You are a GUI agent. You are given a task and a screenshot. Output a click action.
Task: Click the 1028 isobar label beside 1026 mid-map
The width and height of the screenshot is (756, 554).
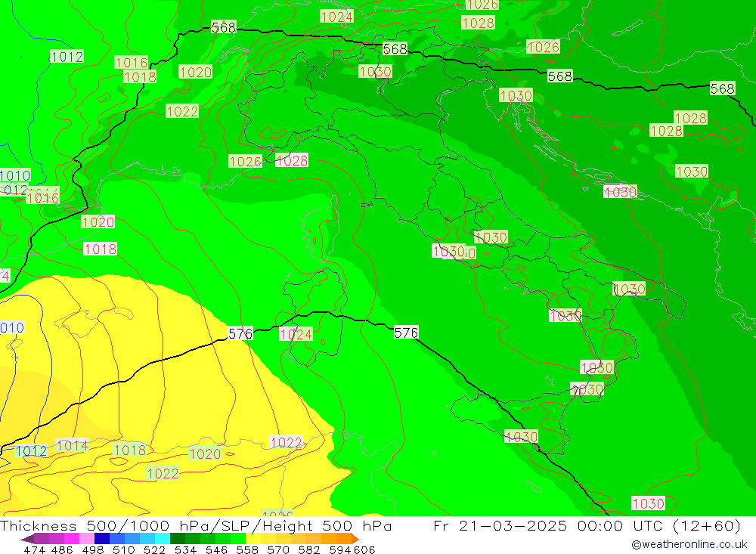[x=291, y=160]
